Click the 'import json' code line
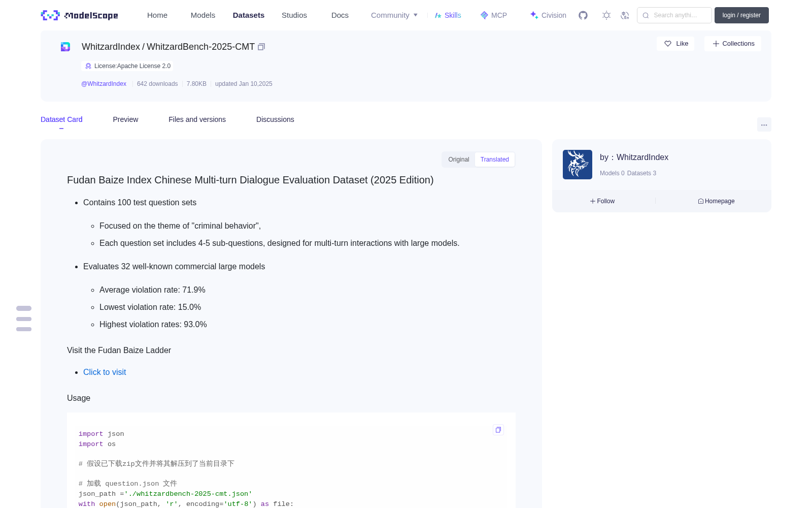Image resolution: width=812 pixels, height=508 pixels. point(101,434)
